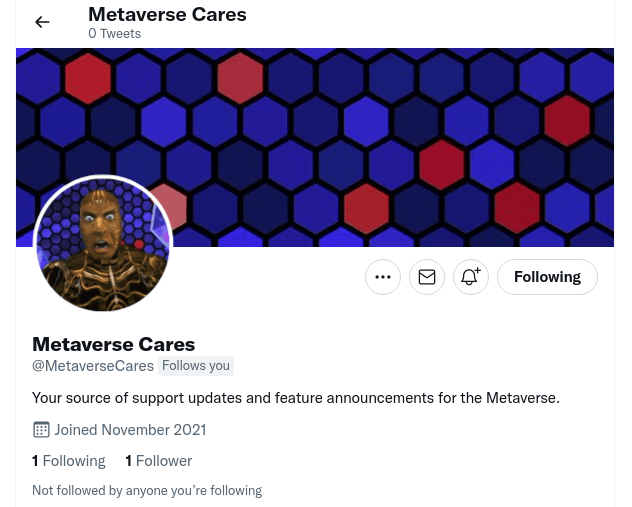
Task: Click Joined November 2021 text
Action: [130, 430]
